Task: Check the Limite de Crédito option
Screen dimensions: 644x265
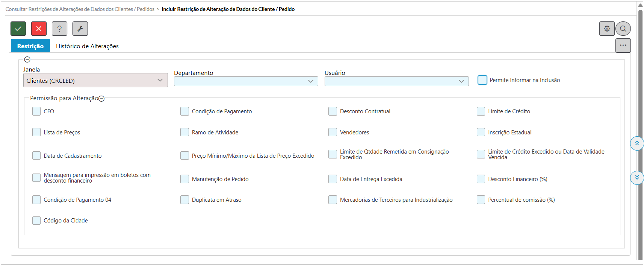Action: coord(481,111)
